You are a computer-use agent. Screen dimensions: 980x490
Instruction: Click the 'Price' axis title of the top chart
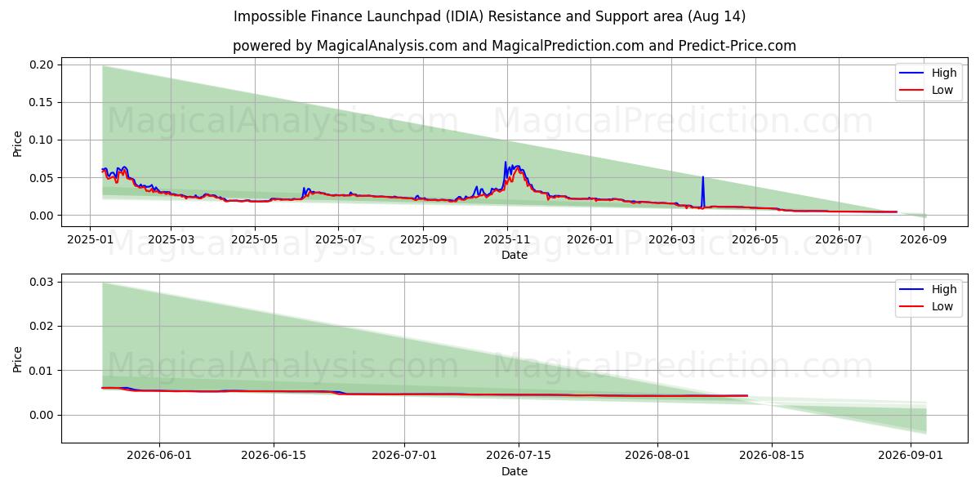(x=18, y=144)
